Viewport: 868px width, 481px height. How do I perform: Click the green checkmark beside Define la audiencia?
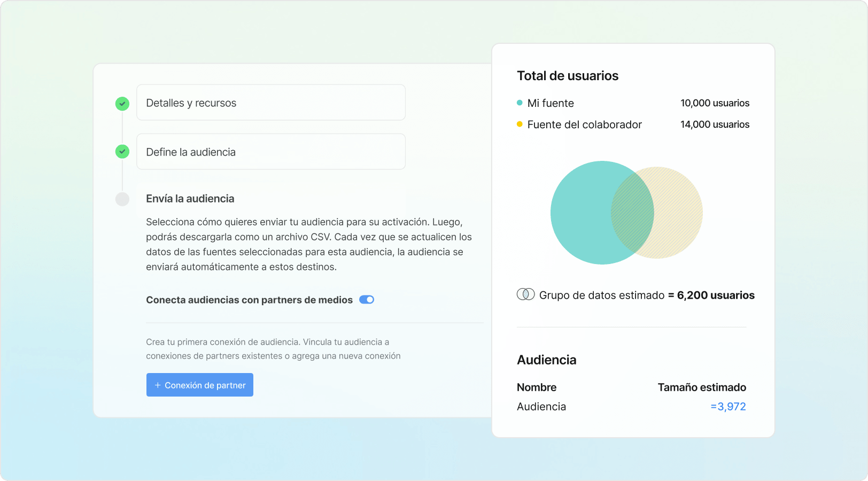click(122, 152)
